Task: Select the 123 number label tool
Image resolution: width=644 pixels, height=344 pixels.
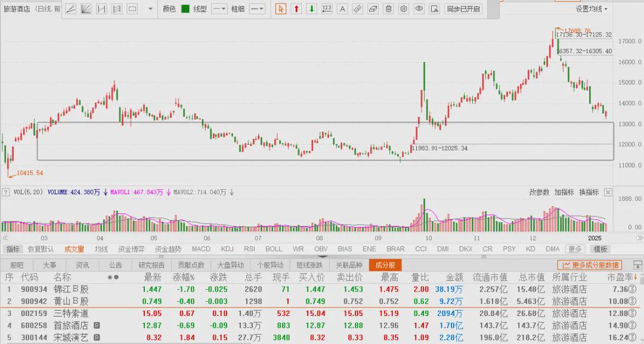Action: click(x=327, y=8)
